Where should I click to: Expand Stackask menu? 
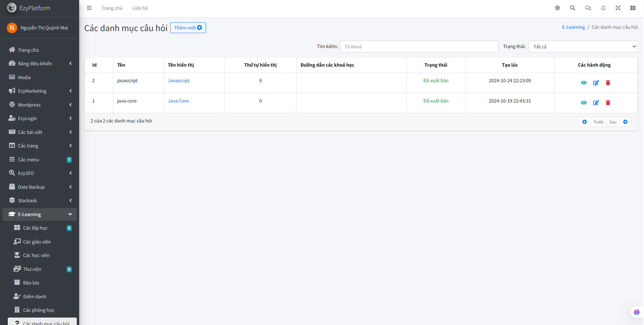[x=40, y=201]
